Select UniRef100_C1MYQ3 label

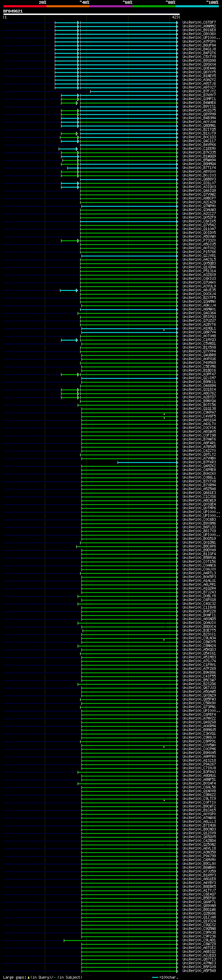(199, 340)
